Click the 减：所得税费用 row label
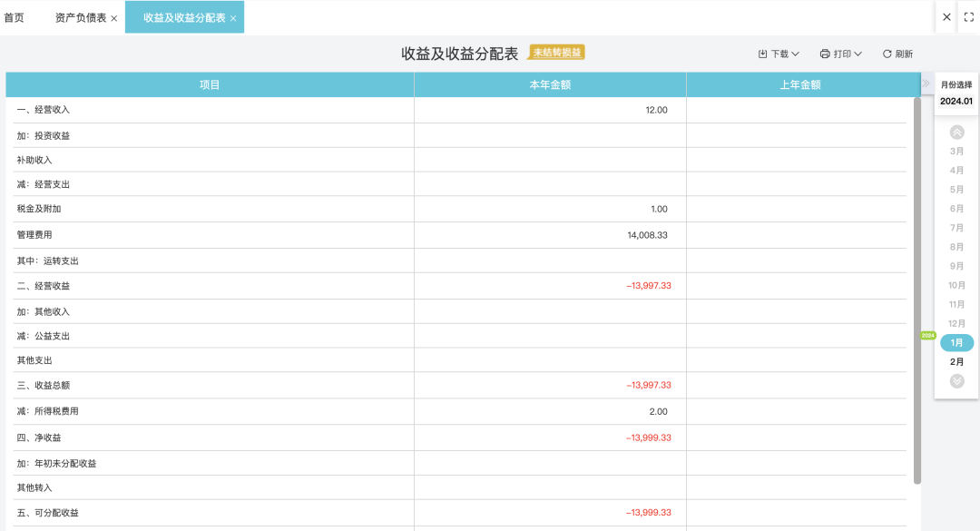980x531 pixels. 47,411
